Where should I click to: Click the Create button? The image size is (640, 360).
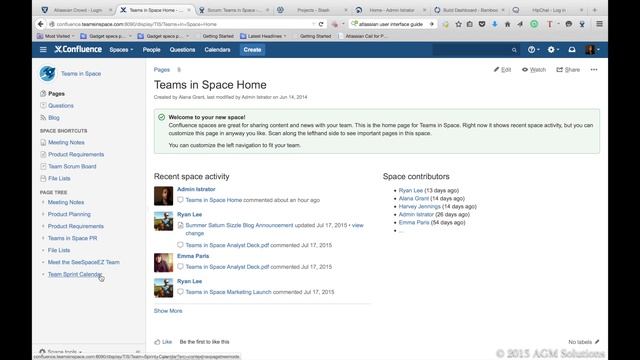tap(252, 50)
